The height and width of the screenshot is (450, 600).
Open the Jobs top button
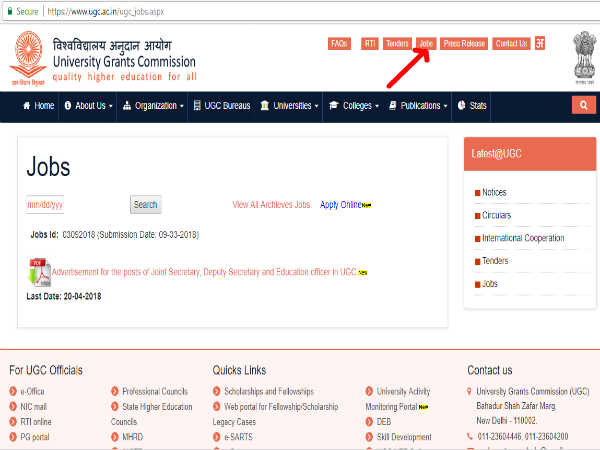(426, 44)
